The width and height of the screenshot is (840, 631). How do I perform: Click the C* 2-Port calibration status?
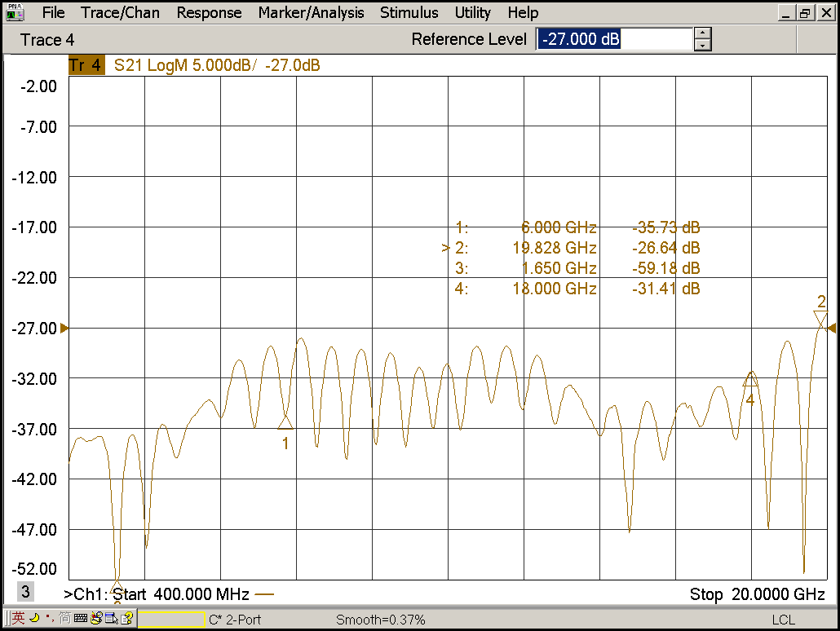[x=235, y=620]
